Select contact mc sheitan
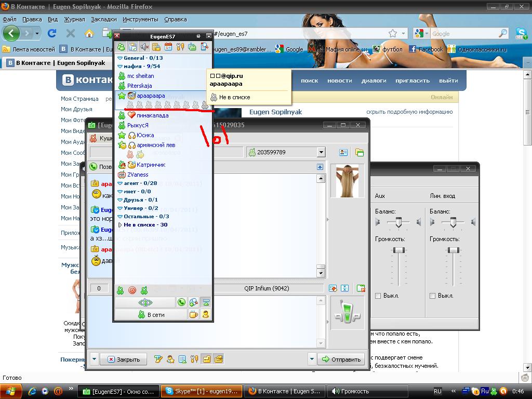 click(140, 76)
